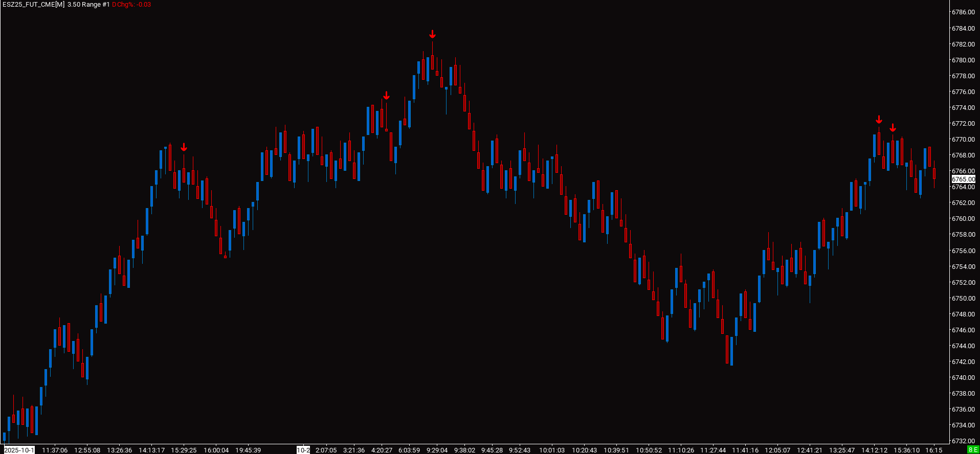Click the ESZ25_FUT_CME[M] symbol label
980x454 pixels.
pyautogui.click(x=34, y=5)
